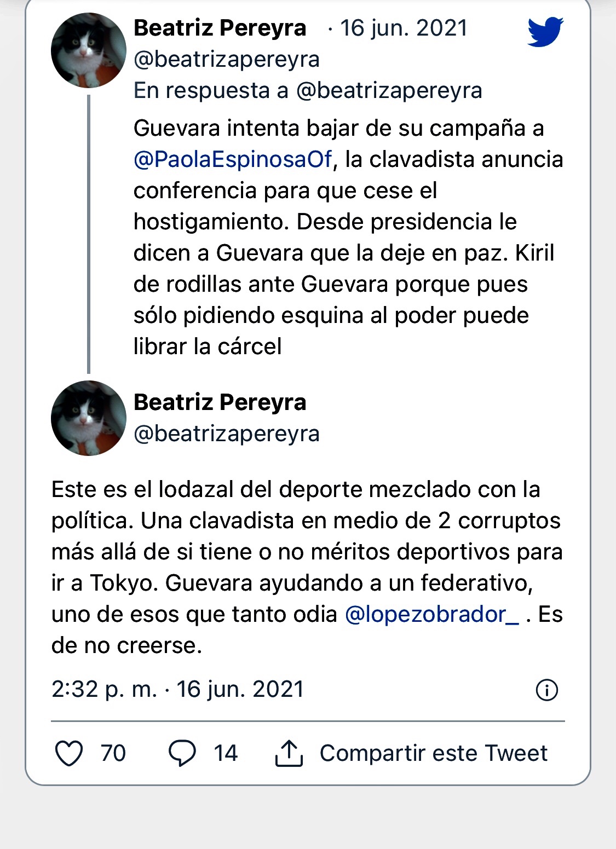Viewport: 616px width, 849px height.
Task: Open the "2:32 p. m. · 16 jun. 2021" timestamp
Action: [177, 689]
